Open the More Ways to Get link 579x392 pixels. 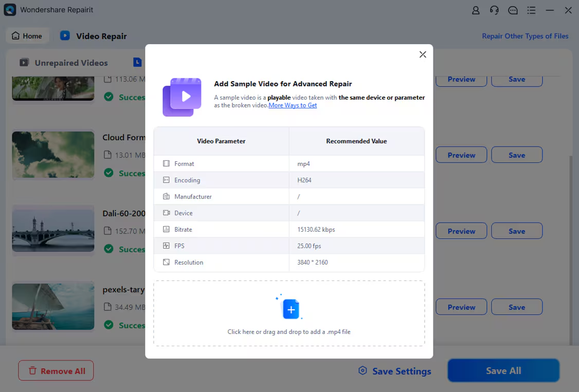point(293,105)
